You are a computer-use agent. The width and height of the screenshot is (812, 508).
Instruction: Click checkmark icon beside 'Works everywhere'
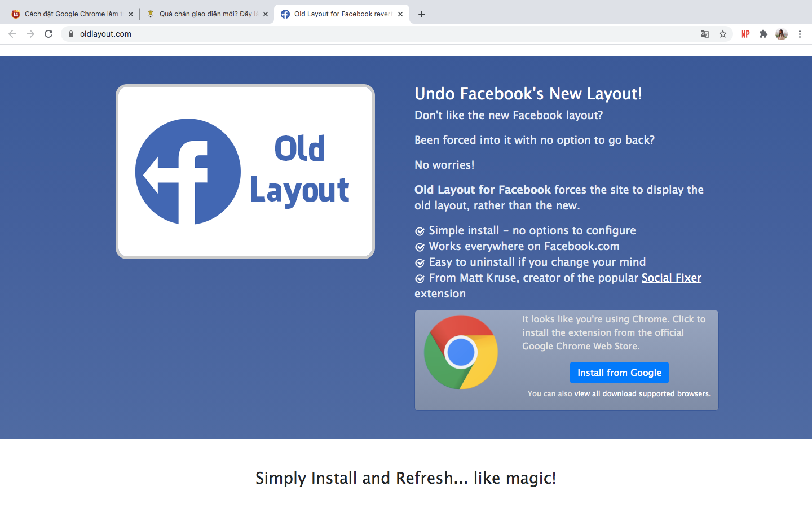coord(420,247)
